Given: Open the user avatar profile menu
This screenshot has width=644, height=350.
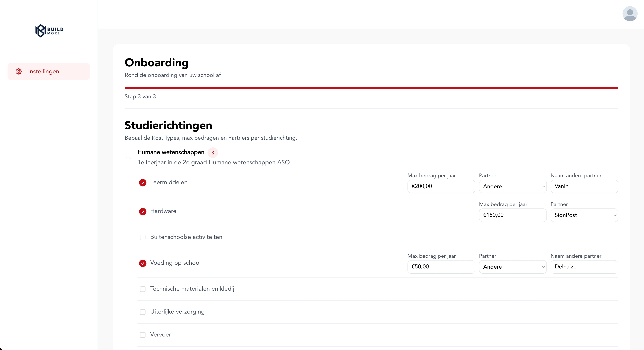Looking at the screenshot, I should (x=630, y=14).
